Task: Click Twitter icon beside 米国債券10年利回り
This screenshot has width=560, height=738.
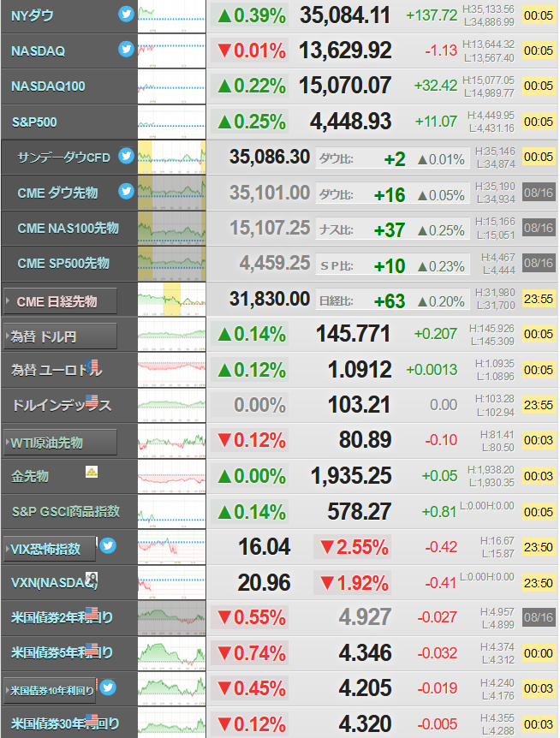Action: (108, 687)
